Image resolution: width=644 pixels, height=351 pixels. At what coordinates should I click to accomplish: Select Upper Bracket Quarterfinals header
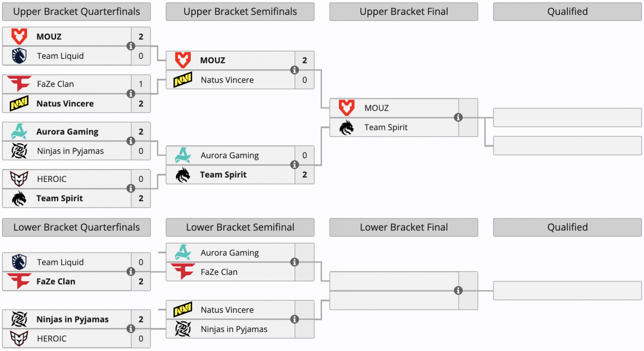coord(76,12)
